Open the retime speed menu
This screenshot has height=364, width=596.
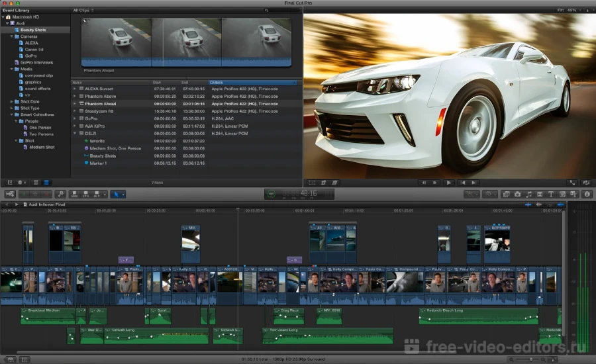pos(489,194)
